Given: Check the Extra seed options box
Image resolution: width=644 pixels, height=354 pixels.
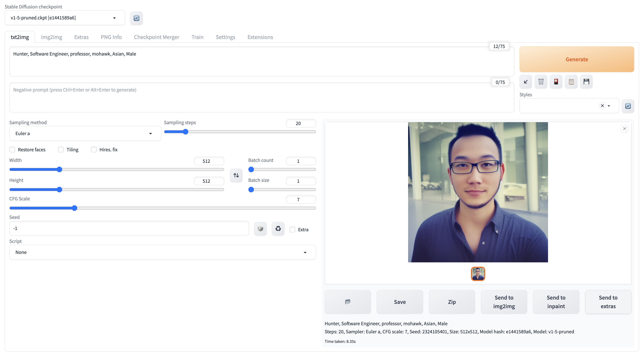Looking at the screenshot, I should [292, 229].
